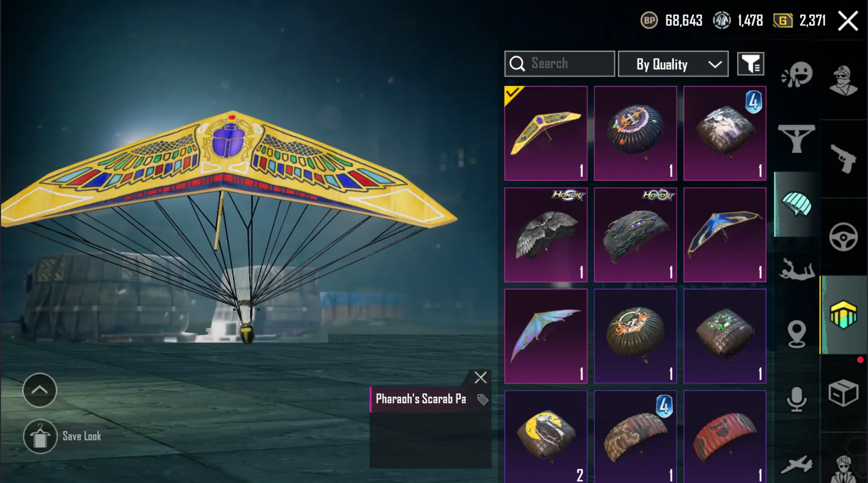Viewport: 868px width, 483px height.
Task: Click the filter funnel icon
Action: 751,64
